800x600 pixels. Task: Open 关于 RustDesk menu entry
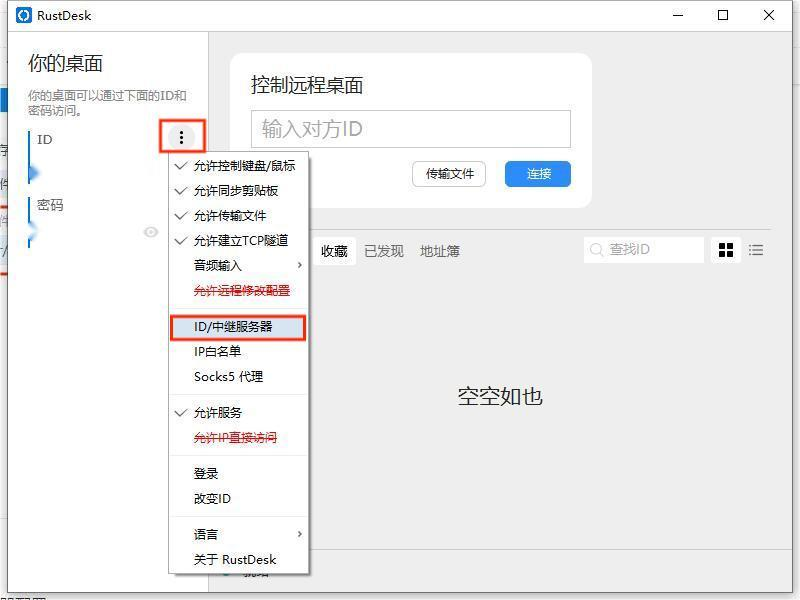click(239, 560)
